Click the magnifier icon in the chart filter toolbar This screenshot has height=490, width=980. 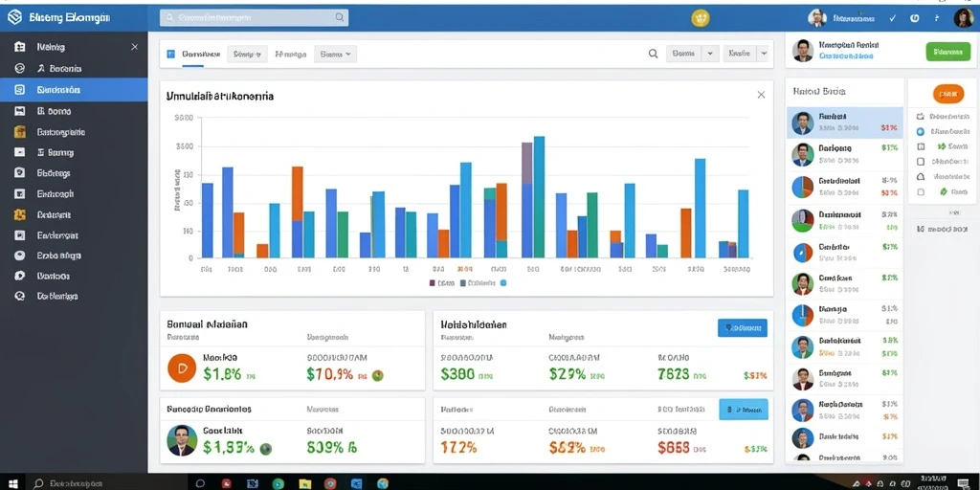pyautogui.click(x=653, y=54)
